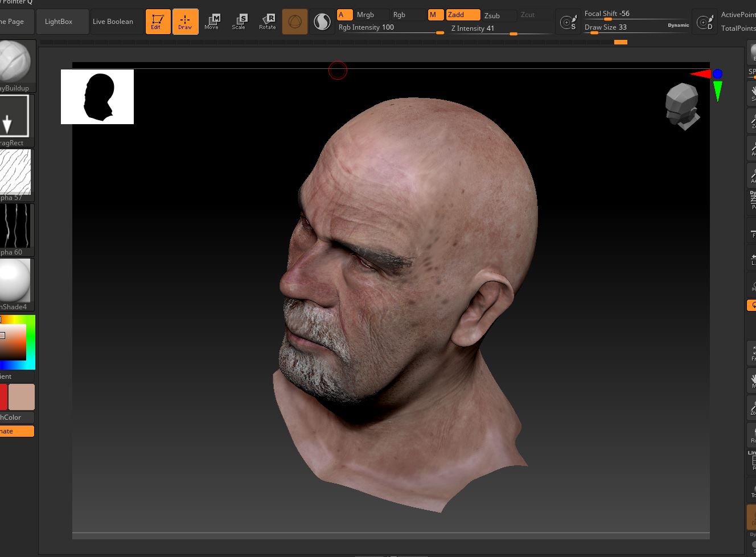This screenshot has width=756, height=557.
Task: Click the green Y axis cone
Action: (x=717, y=91)
